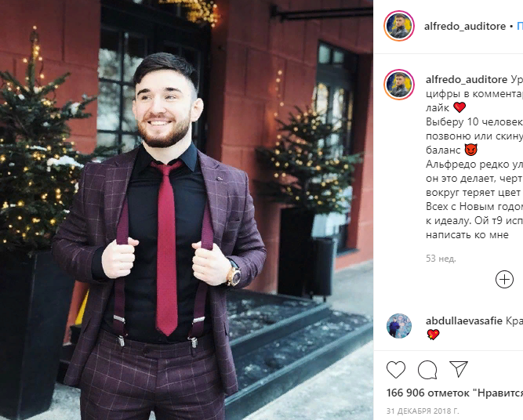
Task: Click the heart emoji in abdullaevasafie's comment
Action: pos(433,335)
